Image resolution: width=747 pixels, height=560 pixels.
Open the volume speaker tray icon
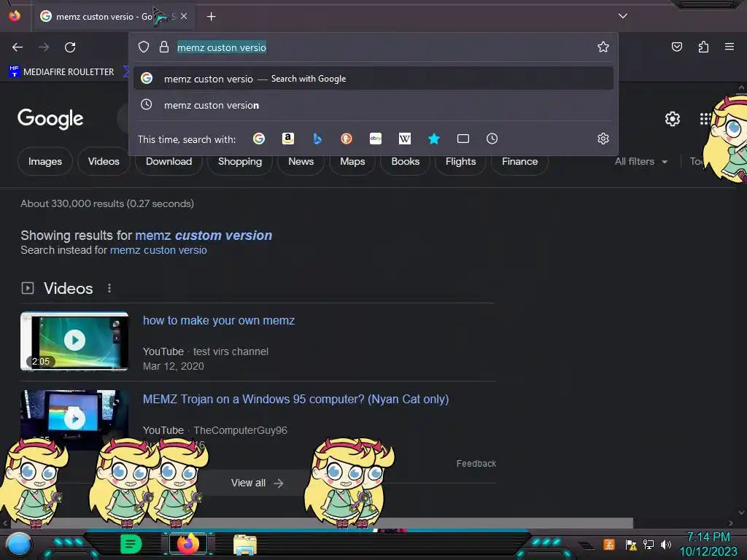click(x=665, y=544)
